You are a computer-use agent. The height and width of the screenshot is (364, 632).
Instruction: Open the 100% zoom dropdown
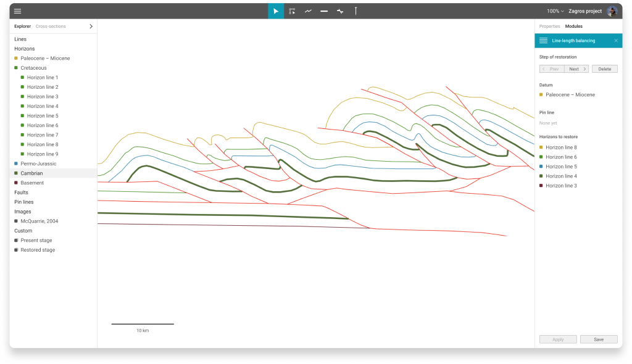[x=555, y=11]
